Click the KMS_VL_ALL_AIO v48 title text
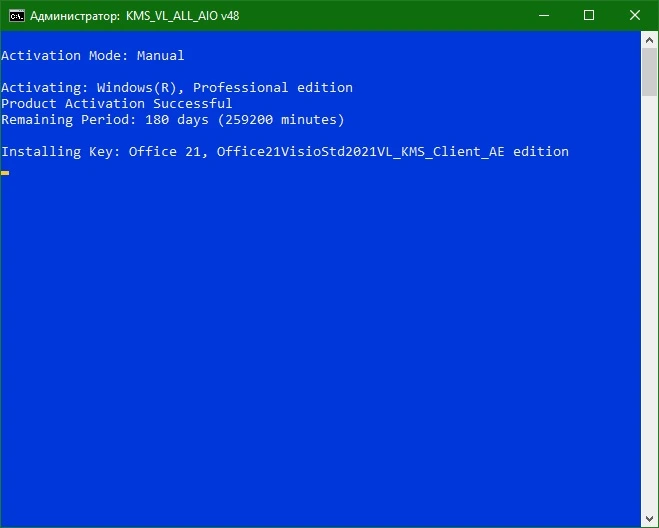This screenshot has width=659, height=528. (182, 16)
